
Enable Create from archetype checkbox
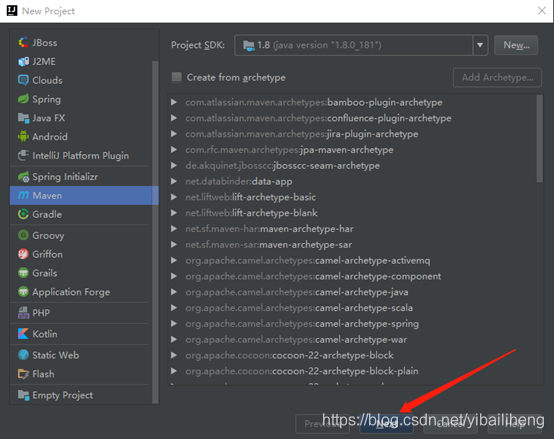[177, 77]
